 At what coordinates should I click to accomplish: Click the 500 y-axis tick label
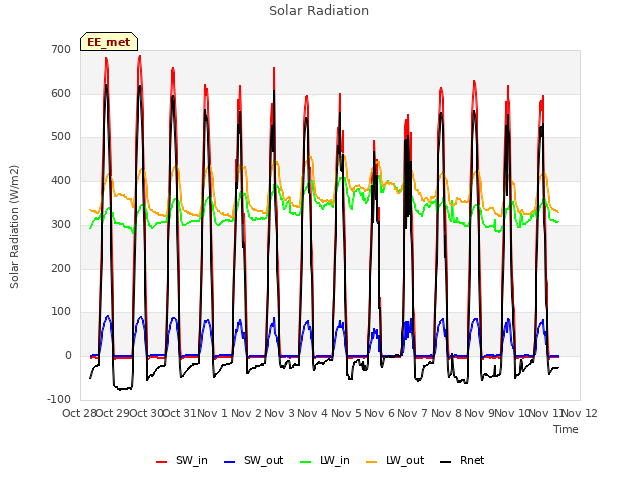click(61, 137)
